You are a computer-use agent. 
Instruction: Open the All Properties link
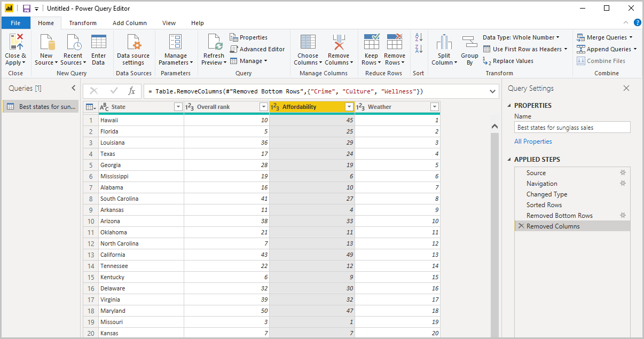(x=533, y=141)
